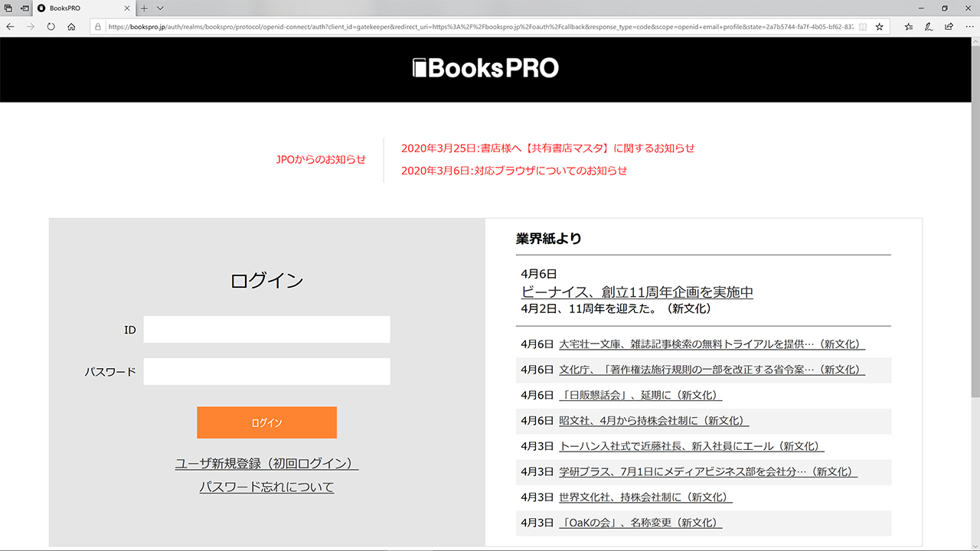Show tab previews chevron
Screen dimensions: 980x551
tap(160, 8)
